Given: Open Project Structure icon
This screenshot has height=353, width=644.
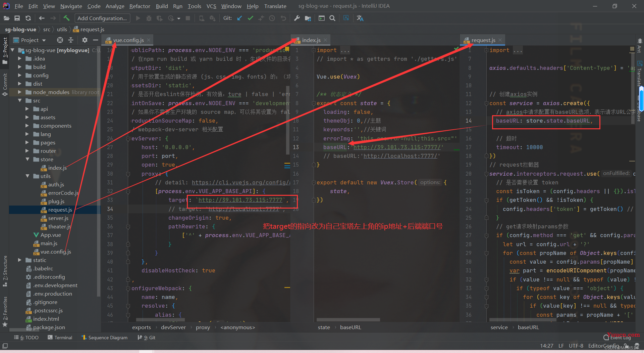Looking at the screenshot, I should 308,18.
